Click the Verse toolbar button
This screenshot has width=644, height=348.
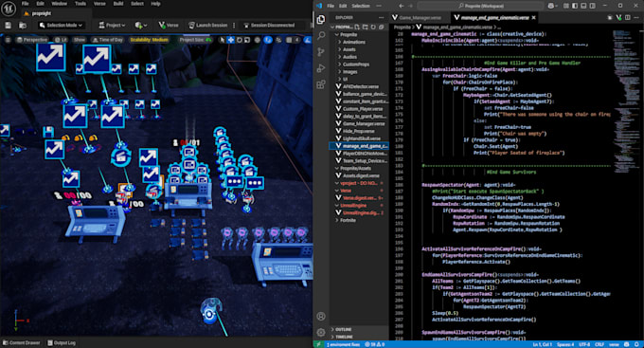click(169, 25)
